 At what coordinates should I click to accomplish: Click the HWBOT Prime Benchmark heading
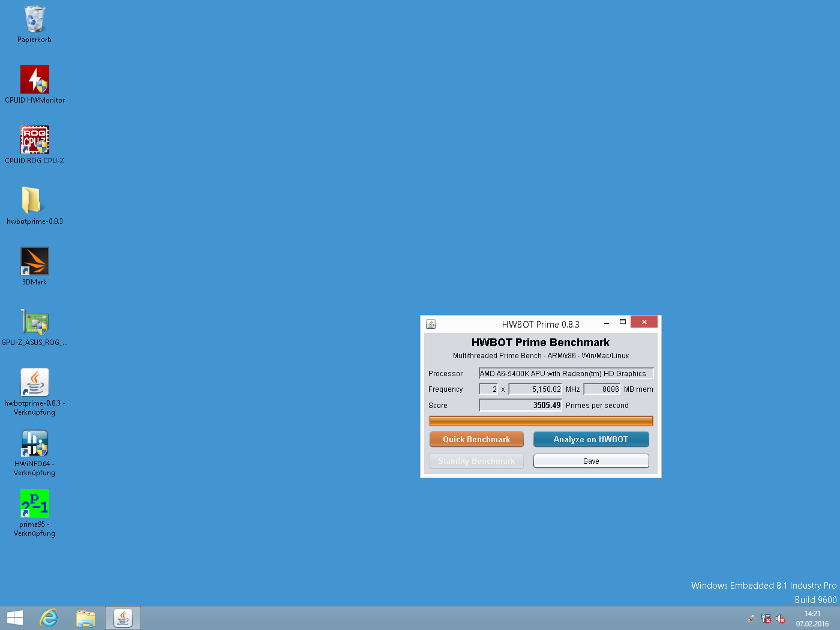tap(541, 343)
